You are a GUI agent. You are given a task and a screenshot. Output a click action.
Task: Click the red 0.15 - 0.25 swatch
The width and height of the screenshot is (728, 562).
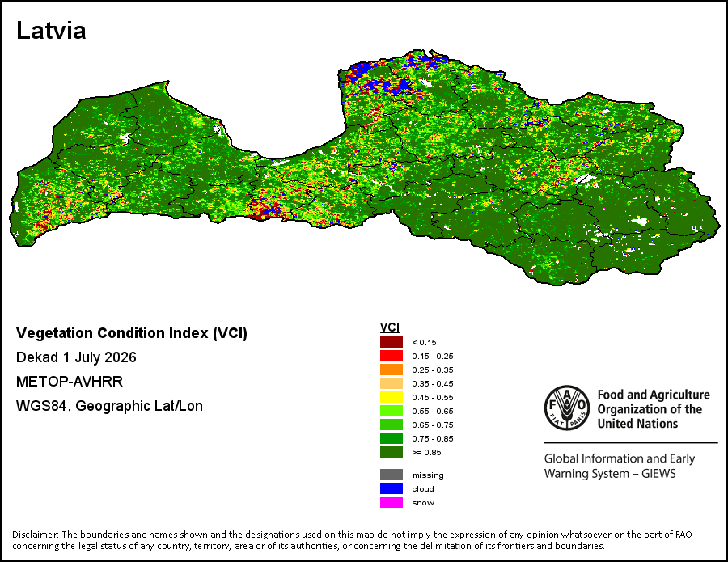[x=392, y=356]
